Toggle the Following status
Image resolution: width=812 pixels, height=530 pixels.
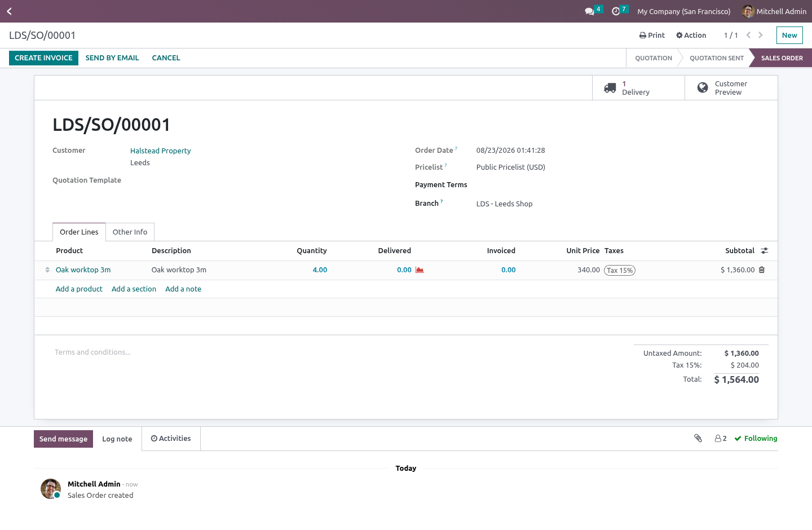756,438
